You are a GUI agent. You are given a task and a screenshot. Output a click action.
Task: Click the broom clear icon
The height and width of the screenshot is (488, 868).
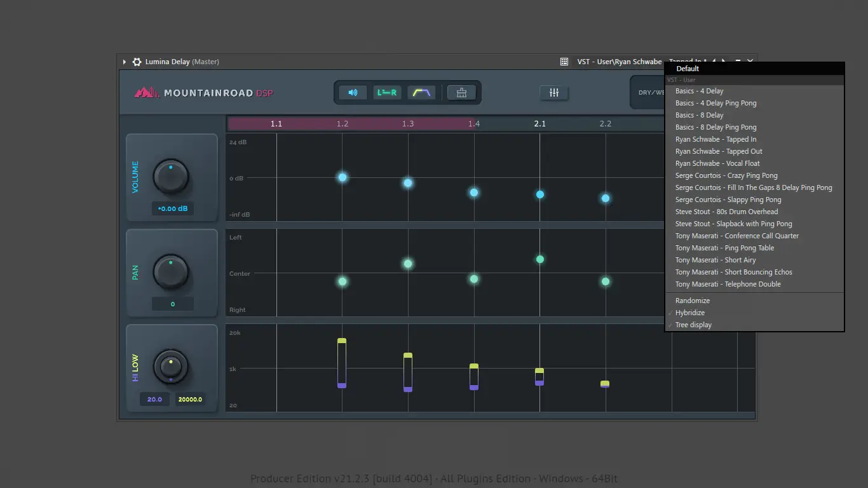461,93
